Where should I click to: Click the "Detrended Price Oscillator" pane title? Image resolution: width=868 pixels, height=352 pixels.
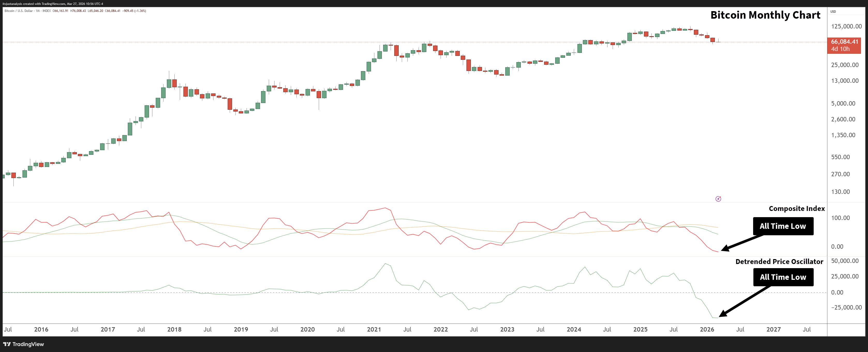click(x=779, y=262)
